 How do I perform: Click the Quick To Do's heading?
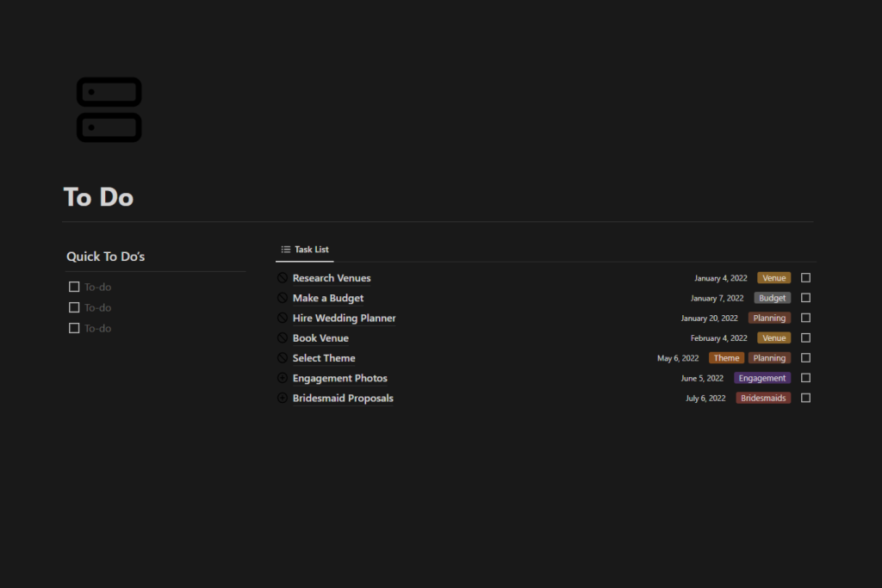[106, 257]
